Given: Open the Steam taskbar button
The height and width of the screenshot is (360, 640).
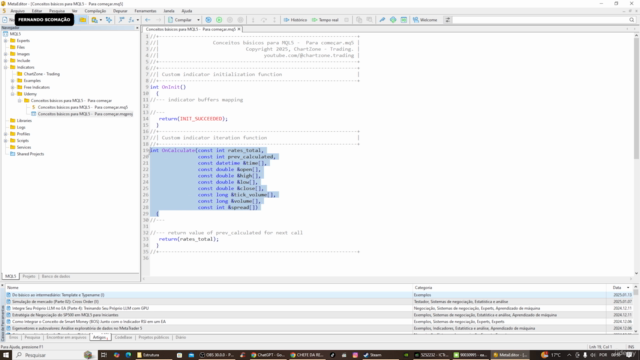Looking at the screenshot, I should click(372, 355).
